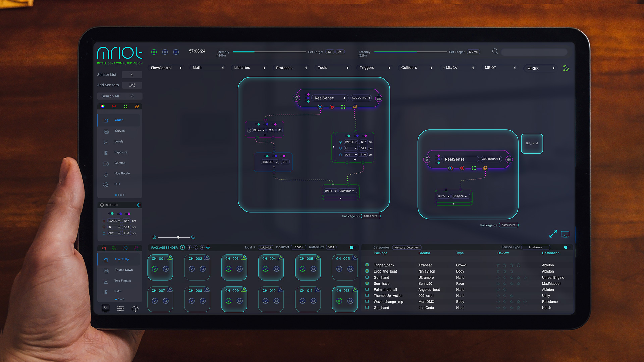Toggle checkbox for ThumbsUp_Action package
This screenshot has height=362, width=644.
367,295
